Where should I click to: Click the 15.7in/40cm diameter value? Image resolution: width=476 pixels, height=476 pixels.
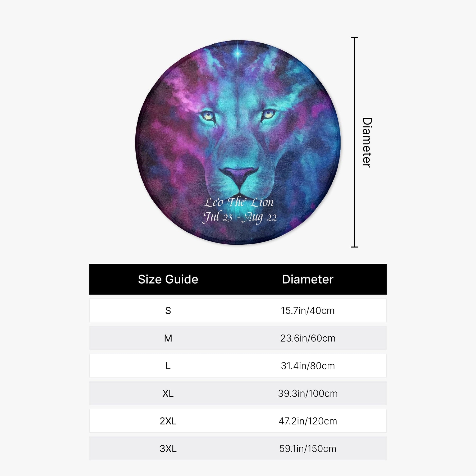308,310
